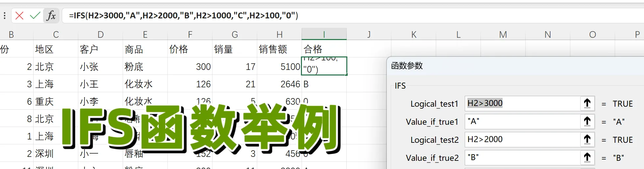
Task: Select column G header
Action: (x=235, y=34)
